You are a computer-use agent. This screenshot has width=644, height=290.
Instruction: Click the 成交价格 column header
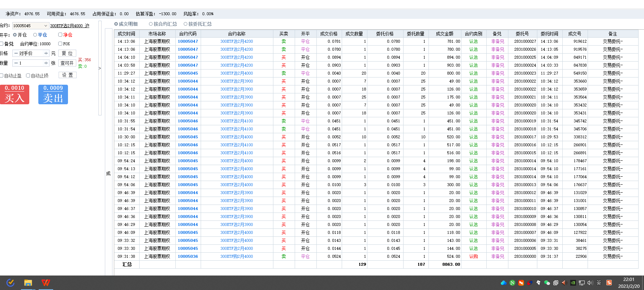click(329, 34)
